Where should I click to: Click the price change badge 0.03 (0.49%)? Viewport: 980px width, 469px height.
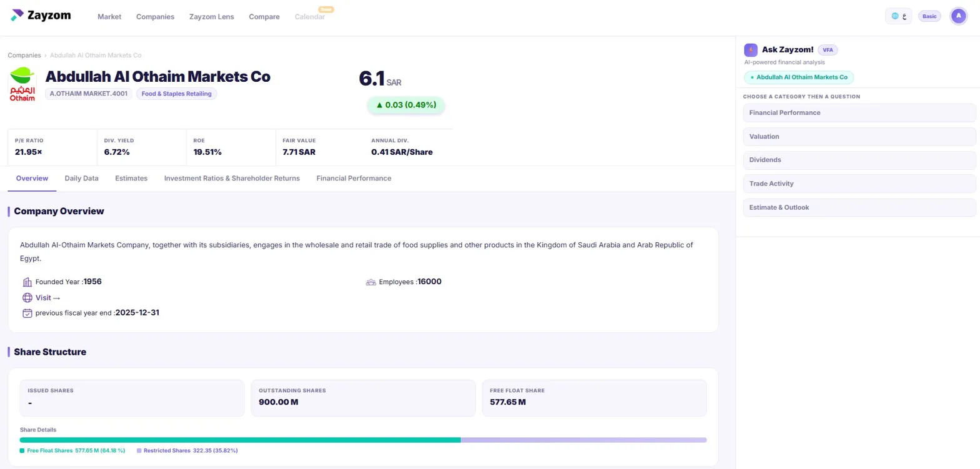pos(406,105)
